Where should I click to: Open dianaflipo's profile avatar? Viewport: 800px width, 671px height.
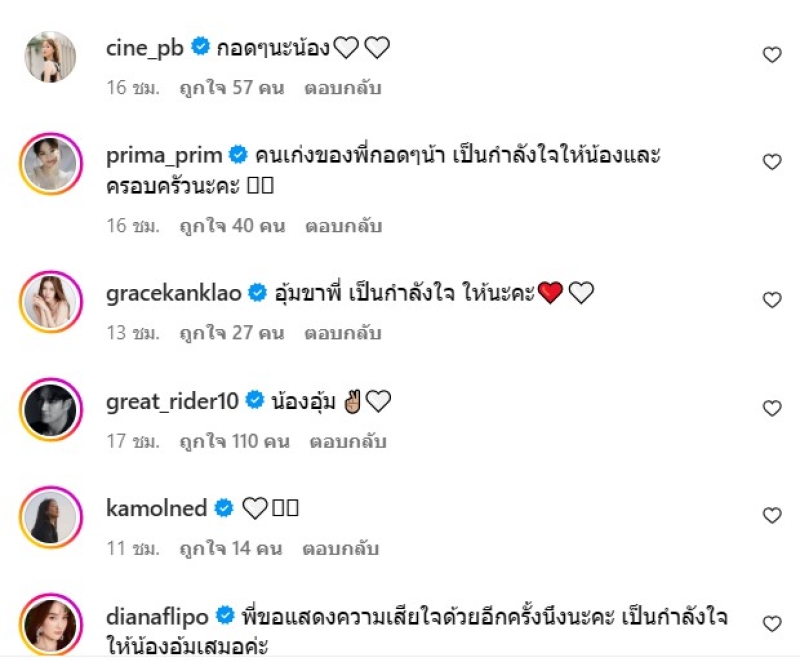click(x=50, y=625)
